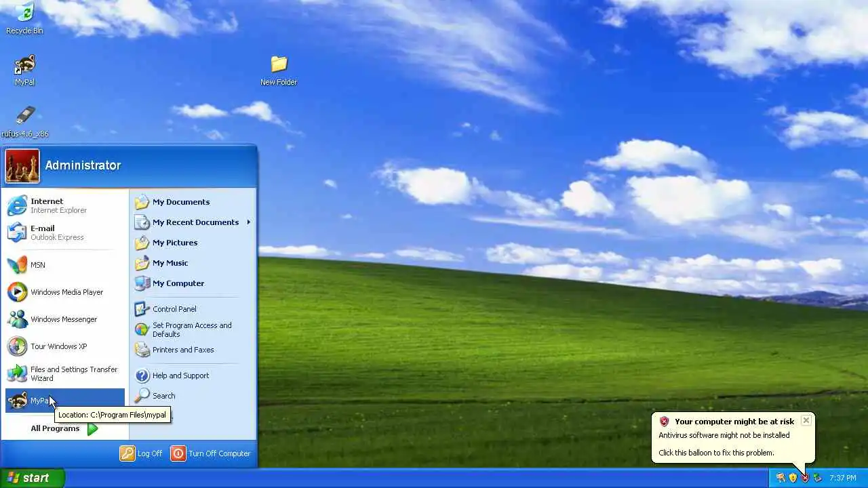Launch Tour Windows XP

coord(65,346)
